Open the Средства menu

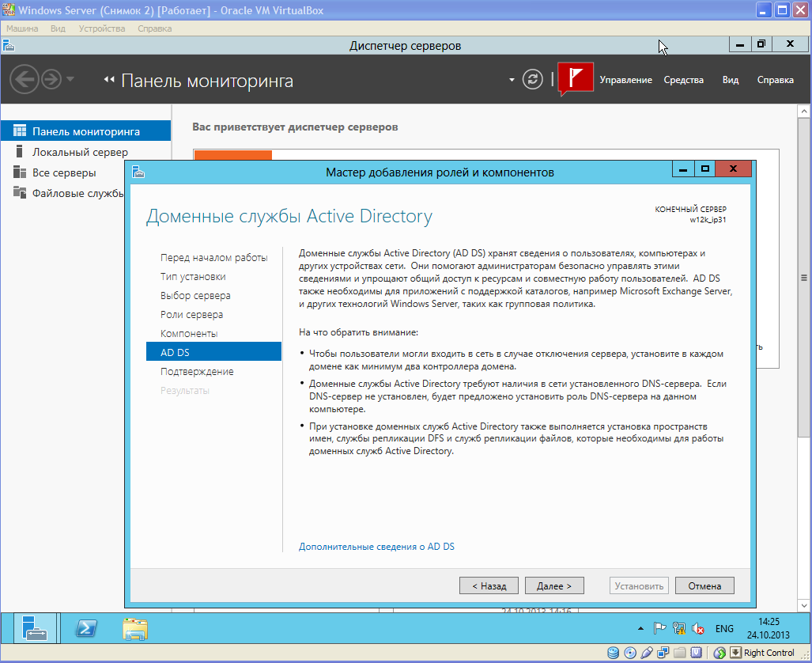pos(684,80)
